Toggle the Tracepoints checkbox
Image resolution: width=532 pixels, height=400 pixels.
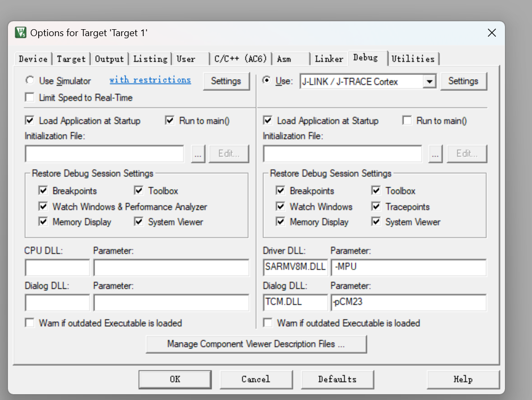pos(376,207)
